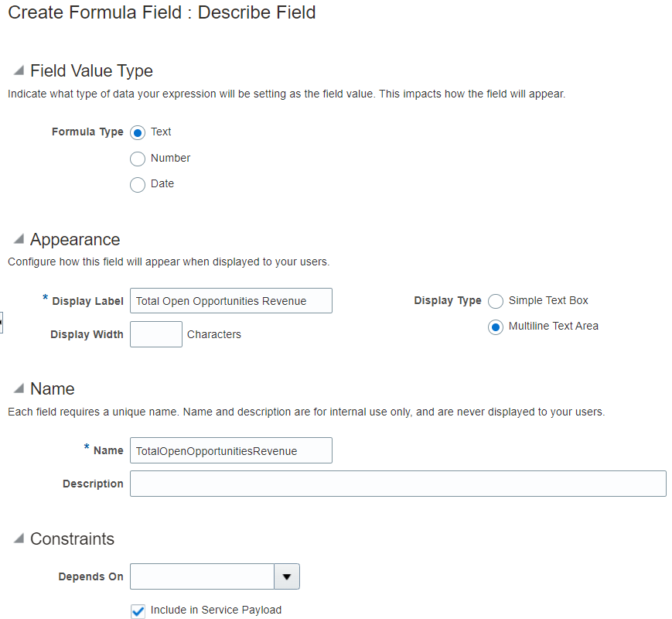Click the Constraints header label
672x619 pixels.
[x=73, y=539]
